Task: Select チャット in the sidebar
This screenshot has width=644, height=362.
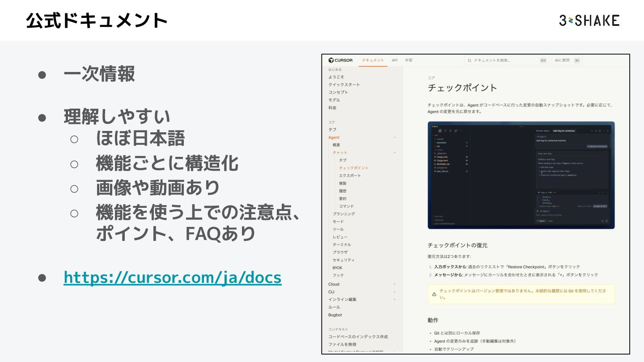Action: click(340, 153)
